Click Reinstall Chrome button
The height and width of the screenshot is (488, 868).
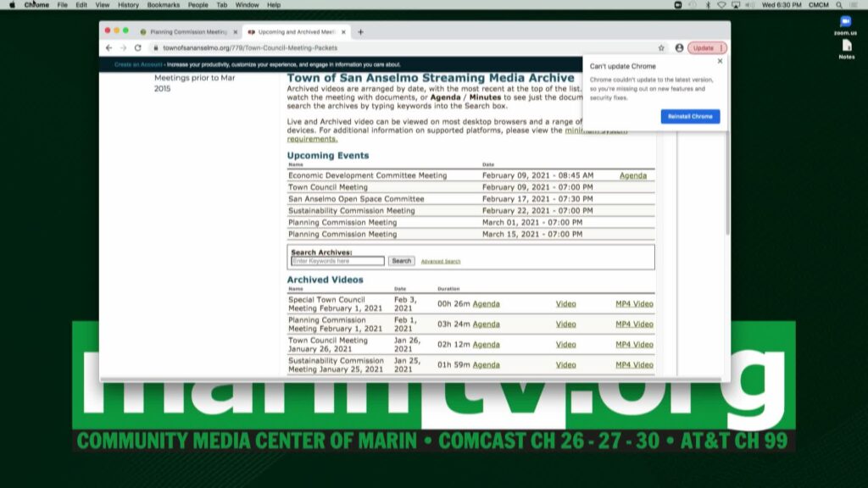coord(690,116)
